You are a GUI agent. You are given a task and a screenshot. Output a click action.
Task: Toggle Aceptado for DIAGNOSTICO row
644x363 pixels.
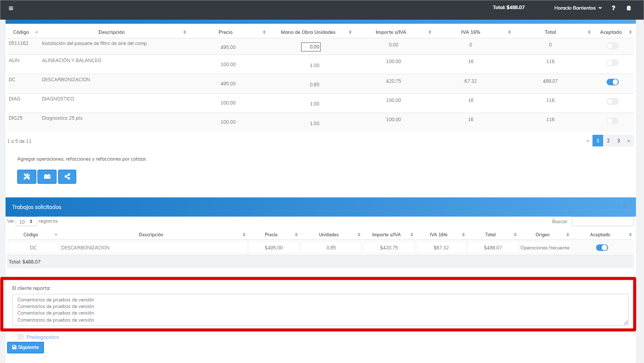(612, 101)
